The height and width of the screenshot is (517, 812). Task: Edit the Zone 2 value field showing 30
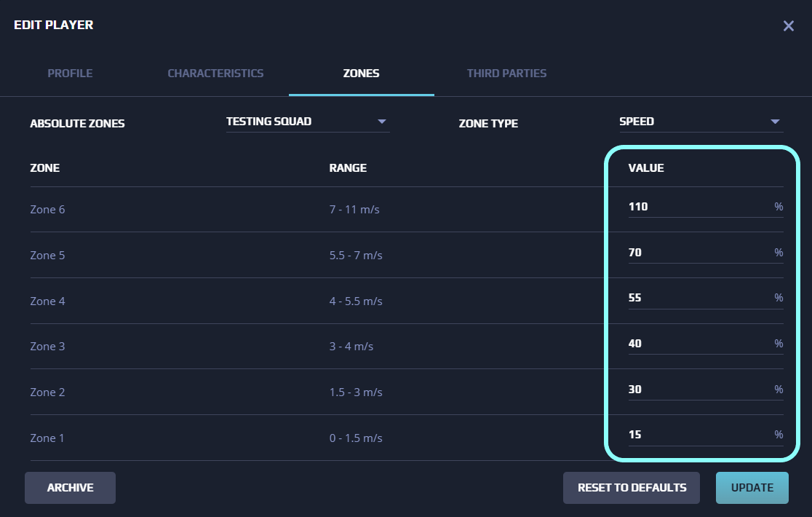tap(705, 389)
